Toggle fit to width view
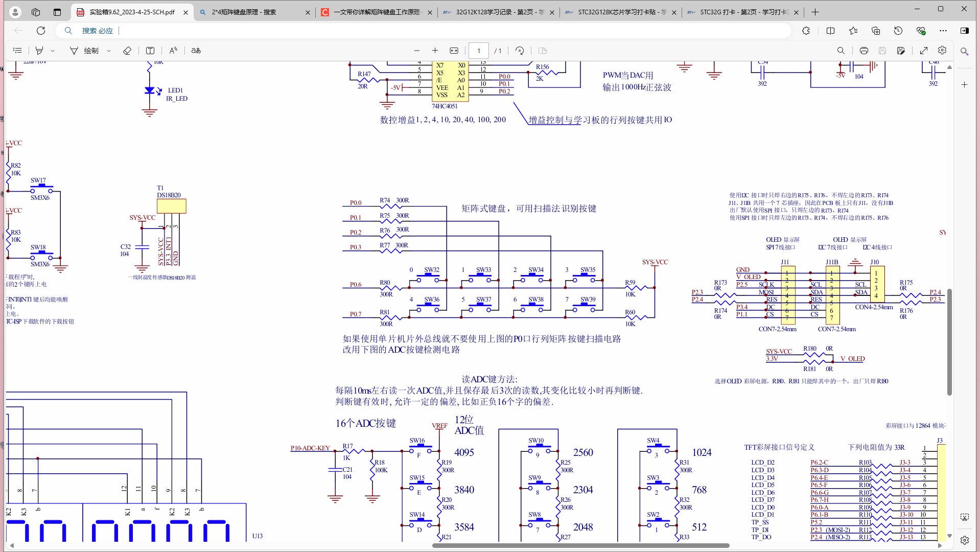 pos(454,51)
